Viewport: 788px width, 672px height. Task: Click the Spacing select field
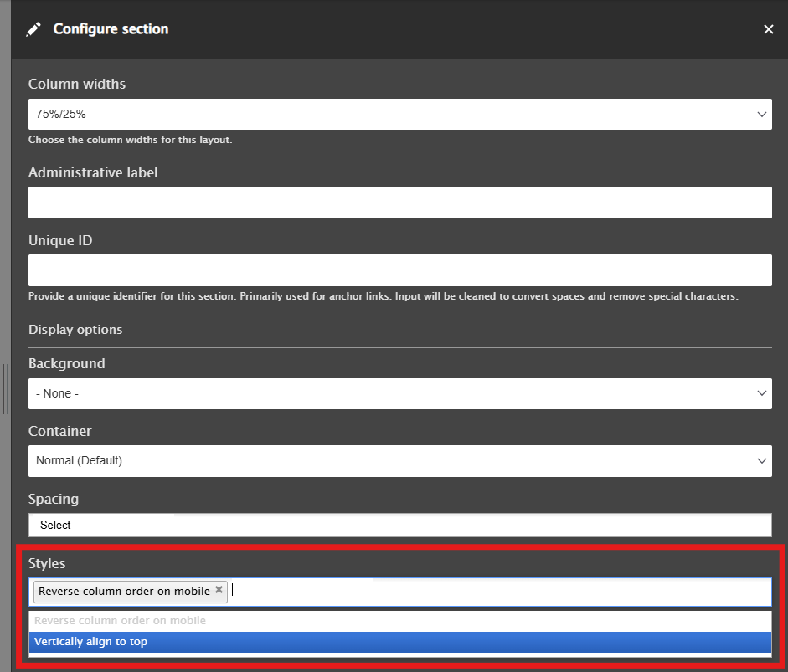click(x=400, y=525)
